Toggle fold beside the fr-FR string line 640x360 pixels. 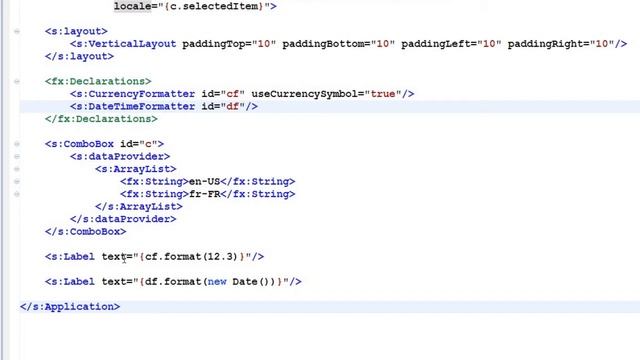pos(17,194)
